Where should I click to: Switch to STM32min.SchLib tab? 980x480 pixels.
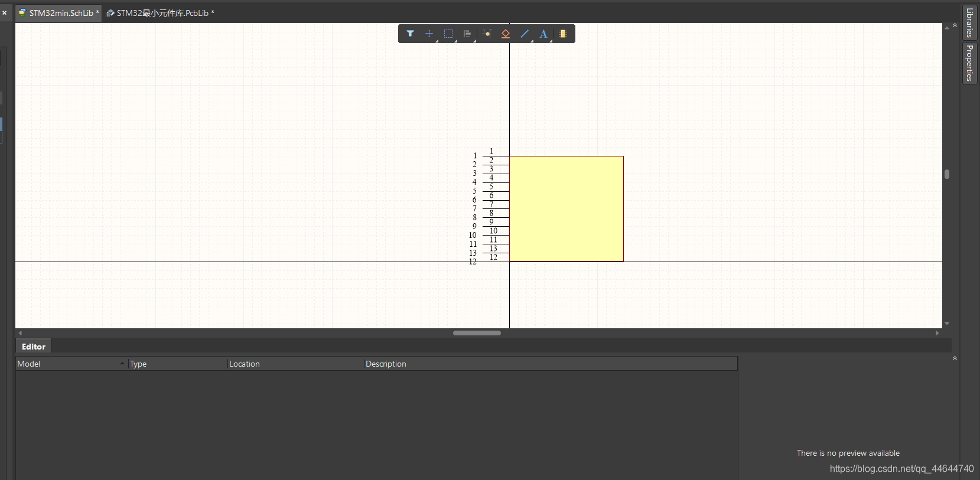[x=59, y=13]
